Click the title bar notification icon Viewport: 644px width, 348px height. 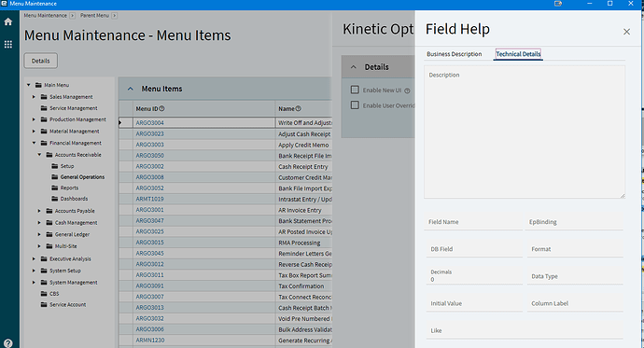pos(558,4)
